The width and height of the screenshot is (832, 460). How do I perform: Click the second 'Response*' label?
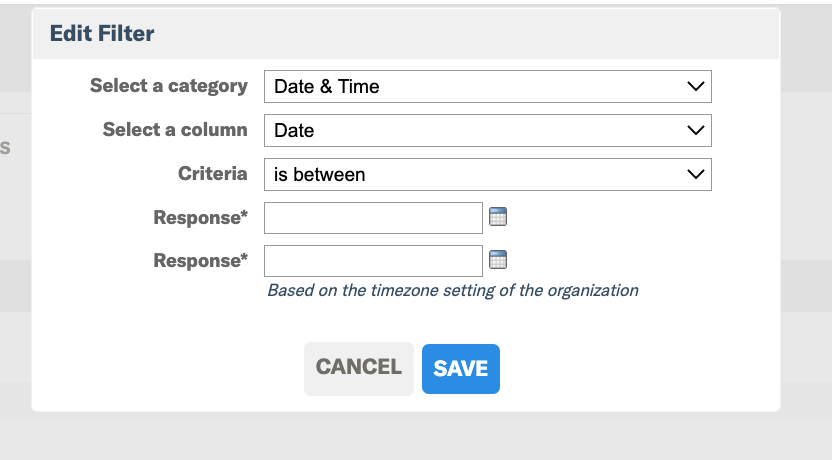(x=201, y=261)
